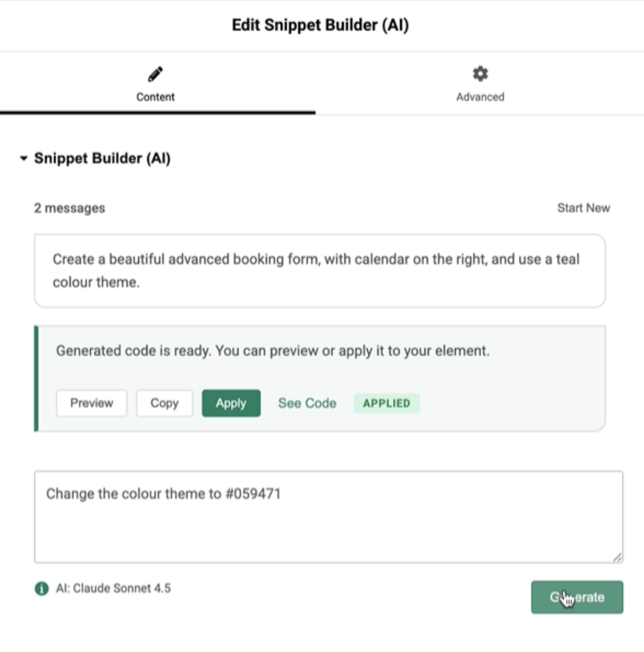Preview the generated booking form code
Image resolution: width=644 pixels, height=652 pixels.
(x=92, y=403)
